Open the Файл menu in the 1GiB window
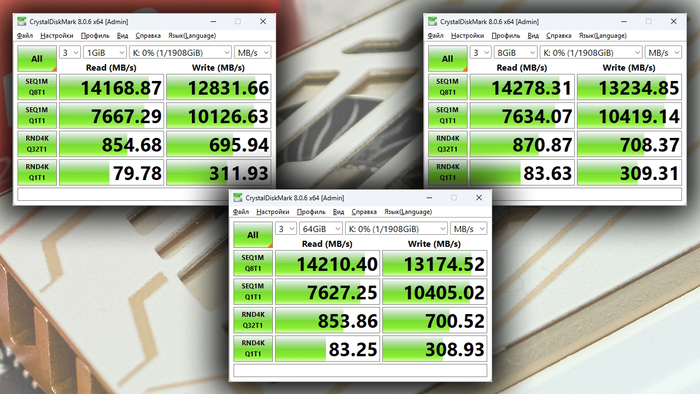 pyautogui.click(x=25, y=36)
